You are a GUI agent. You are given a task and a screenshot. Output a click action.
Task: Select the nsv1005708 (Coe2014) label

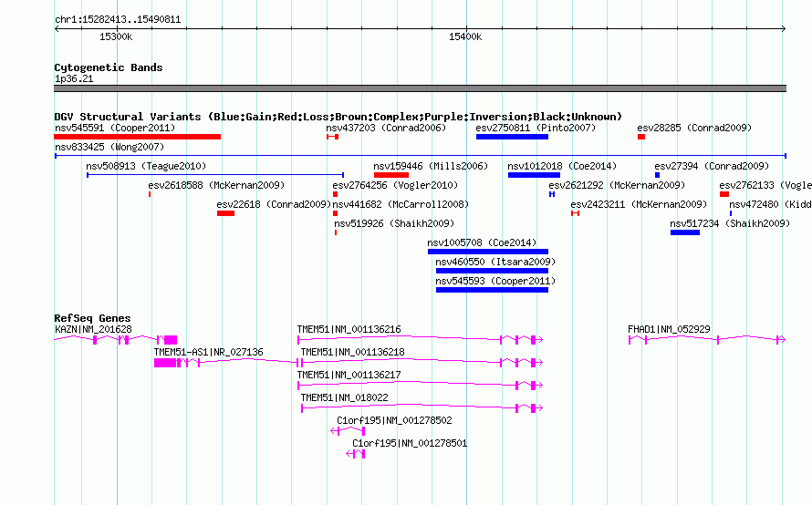click(482, 242)
